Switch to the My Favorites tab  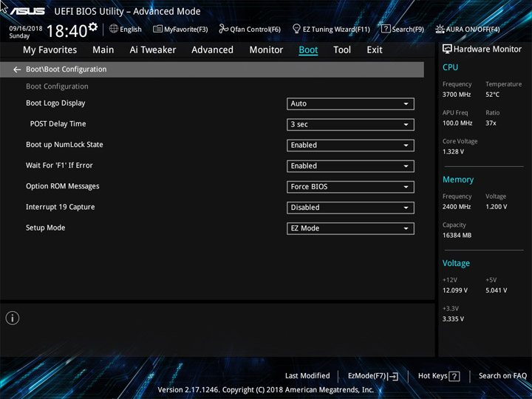click(50, 50)
